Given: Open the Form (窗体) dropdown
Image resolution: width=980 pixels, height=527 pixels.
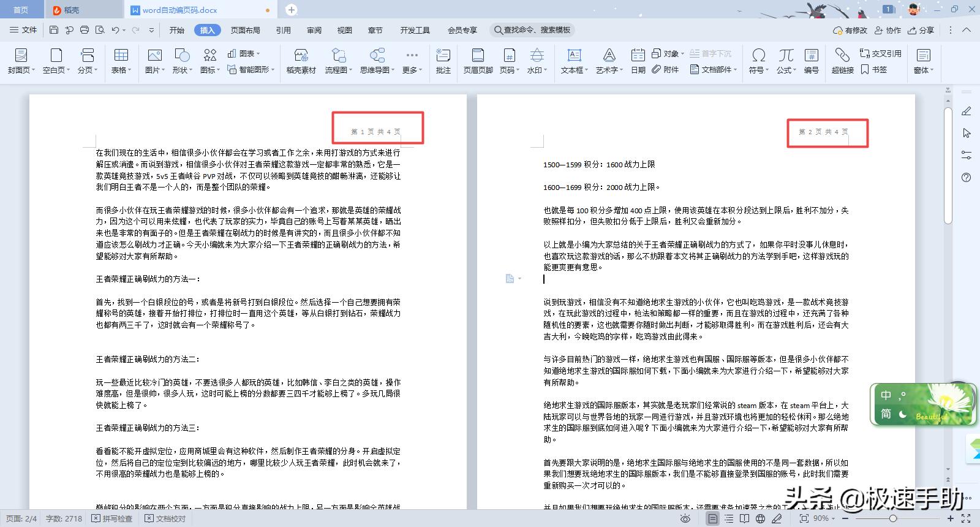Looking at the screenshot, I should (923, 61).
